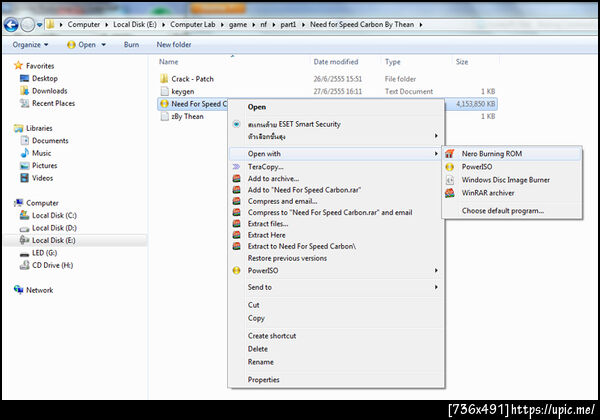Select the keygen text file
Viewport: 600px width, 420px height.
[183, 91]
